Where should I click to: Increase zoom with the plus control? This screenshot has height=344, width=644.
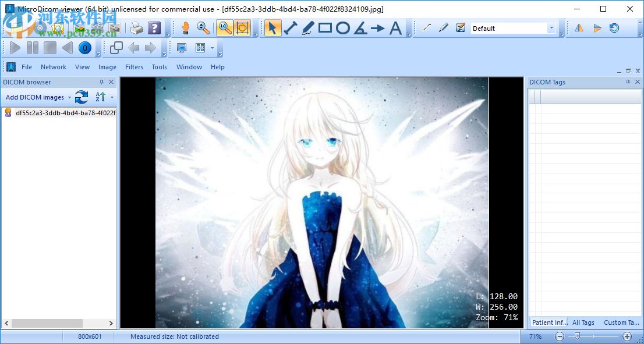click(x=627, y=336)
